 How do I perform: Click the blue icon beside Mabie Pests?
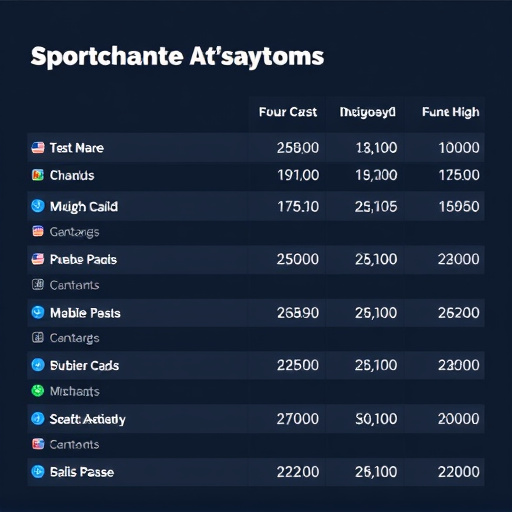pyautogui.click(x=38, y=312)
